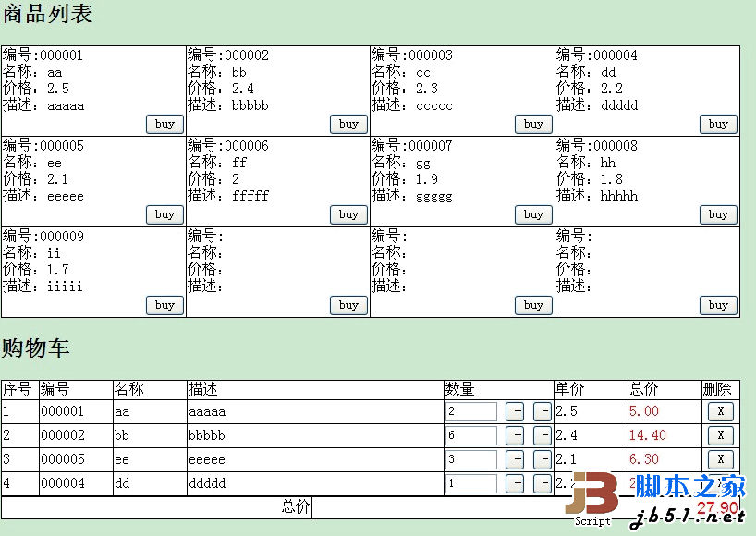Remove item ee from shopping cart
This screenshot has width=756, height=536.
coord(720,459)
